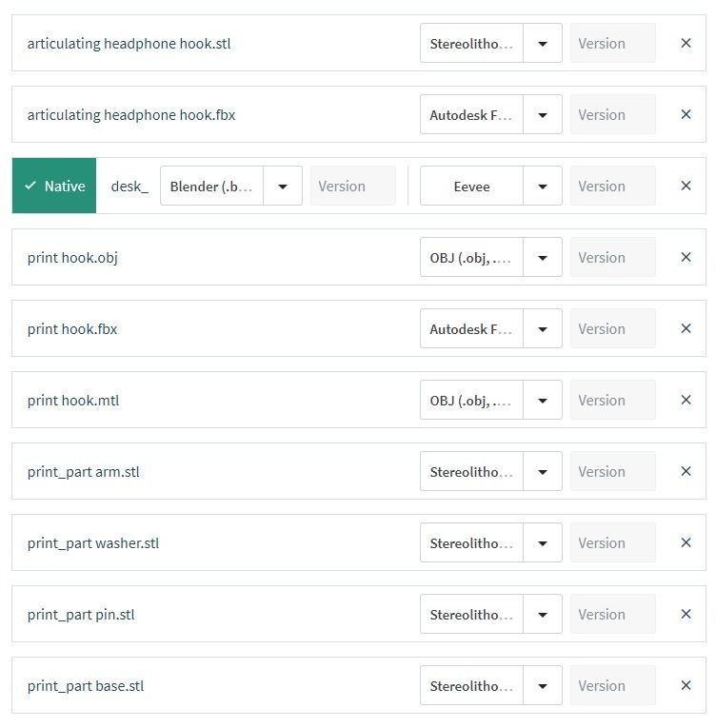Open the Eevee renderer dropdown
The image size is (716, 728).
click(543, 187)
